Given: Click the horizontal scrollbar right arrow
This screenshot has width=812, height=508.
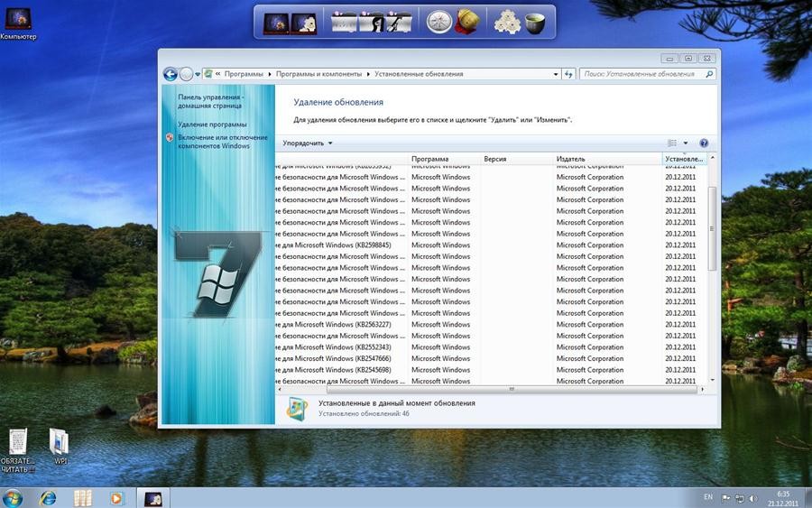Looking at the screenshot, I should (702, 389).
